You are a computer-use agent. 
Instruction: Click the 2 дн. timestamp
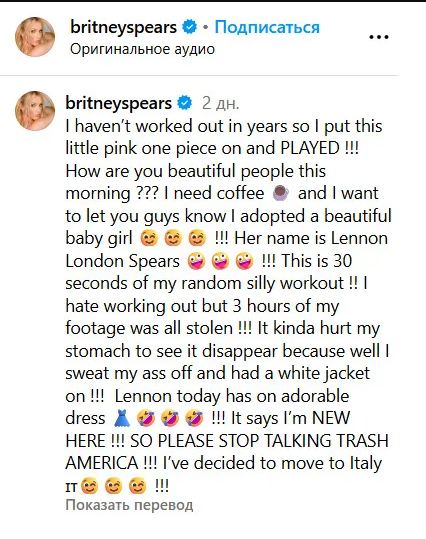[x=220, y=103]
